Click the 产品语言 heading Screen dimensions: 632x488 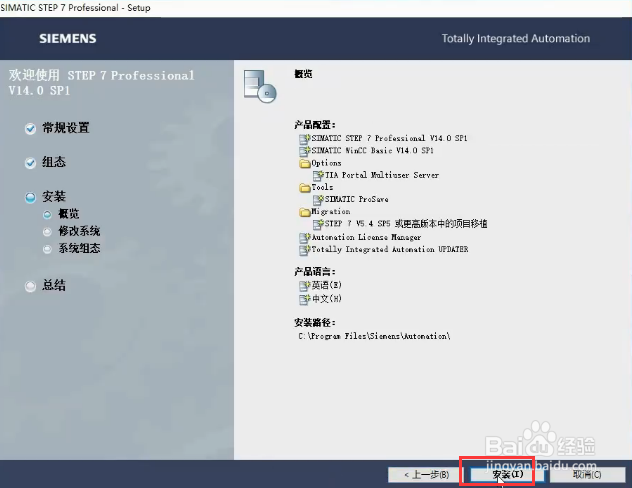[315, 272]
